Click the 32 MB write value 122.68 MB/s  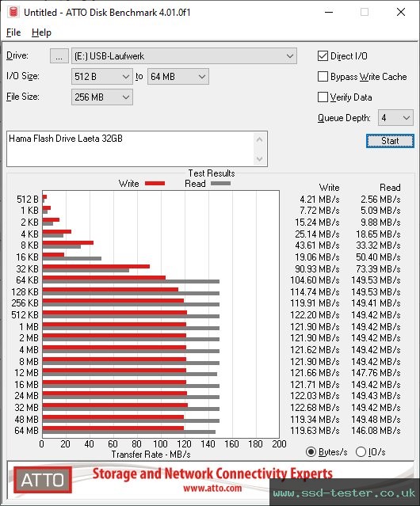pos(315,408)
